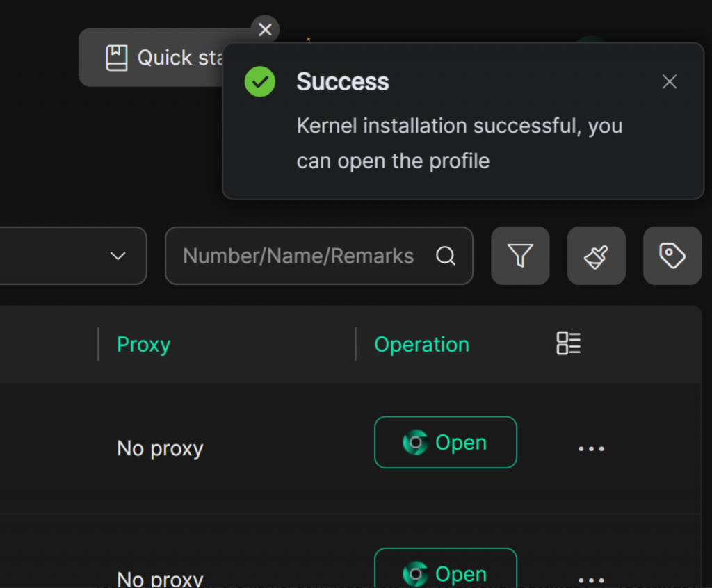712x588 pixels.
Task: Click the Operation column header
Action: coord(421,345)
